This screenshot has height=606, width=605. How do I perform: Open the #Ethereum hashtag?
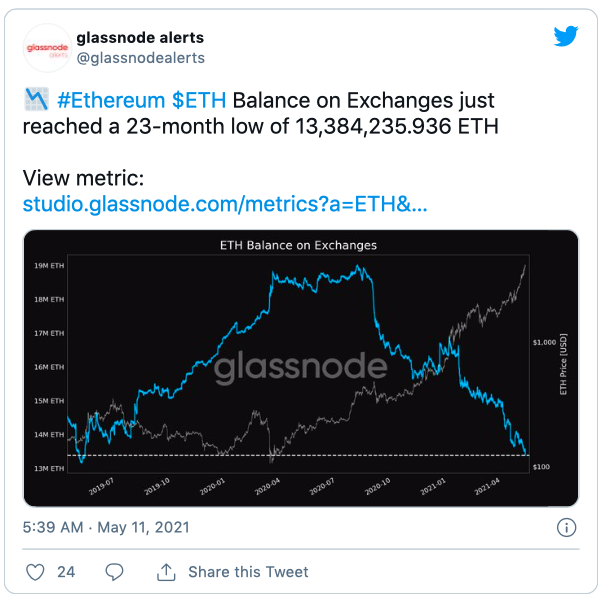coord(111,100)
